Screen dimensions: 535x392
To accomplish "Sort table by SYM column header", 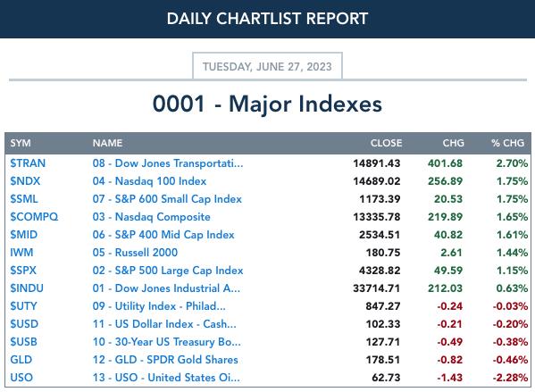I will pyautogui.click(x=21, y=143).
